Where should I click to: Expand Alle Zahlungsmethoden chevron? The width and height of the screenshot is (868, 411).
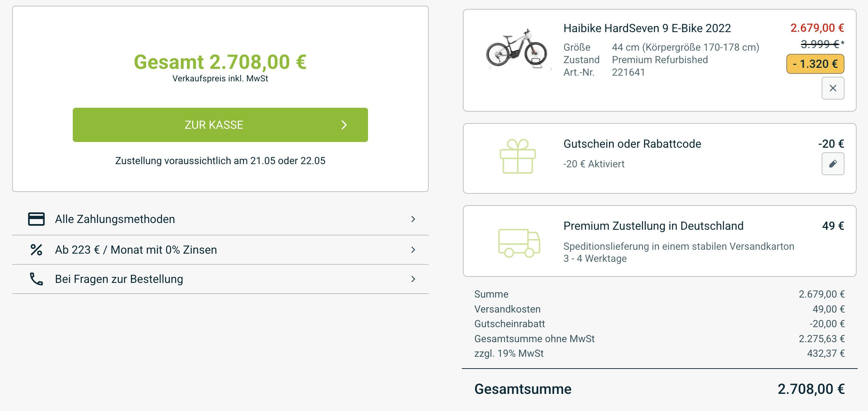point(413,219)
